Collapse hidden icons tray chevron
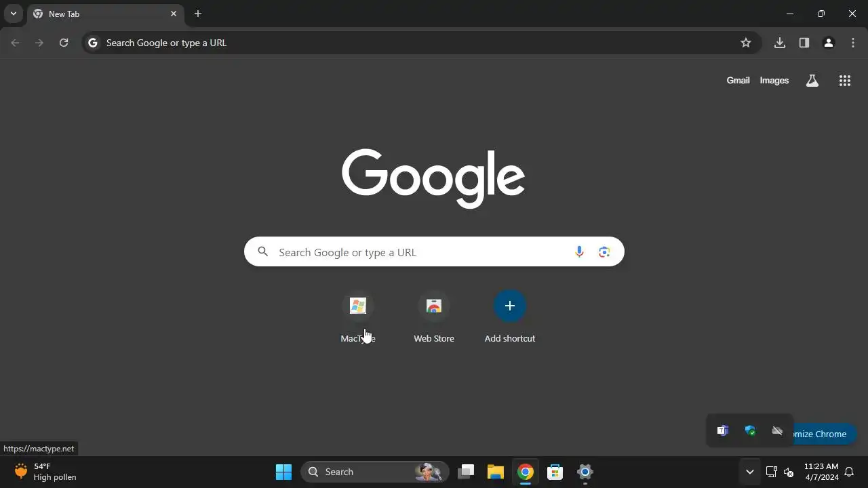 coord(749,472)
